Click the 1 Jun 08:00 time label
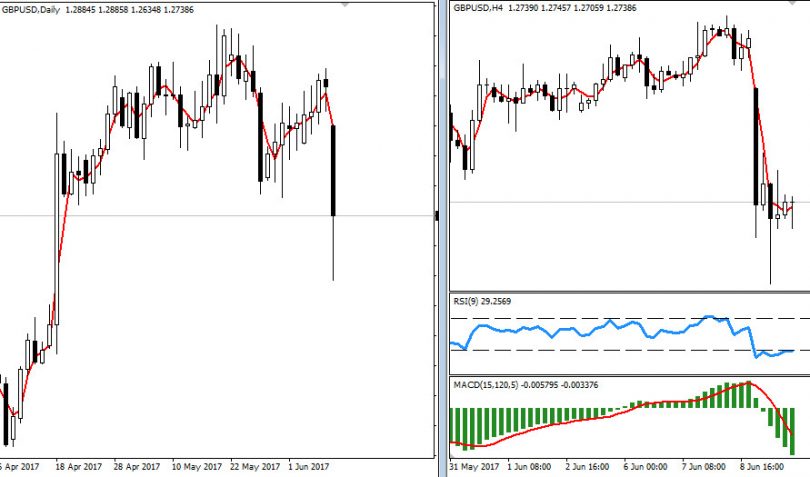 pos(529,467)
